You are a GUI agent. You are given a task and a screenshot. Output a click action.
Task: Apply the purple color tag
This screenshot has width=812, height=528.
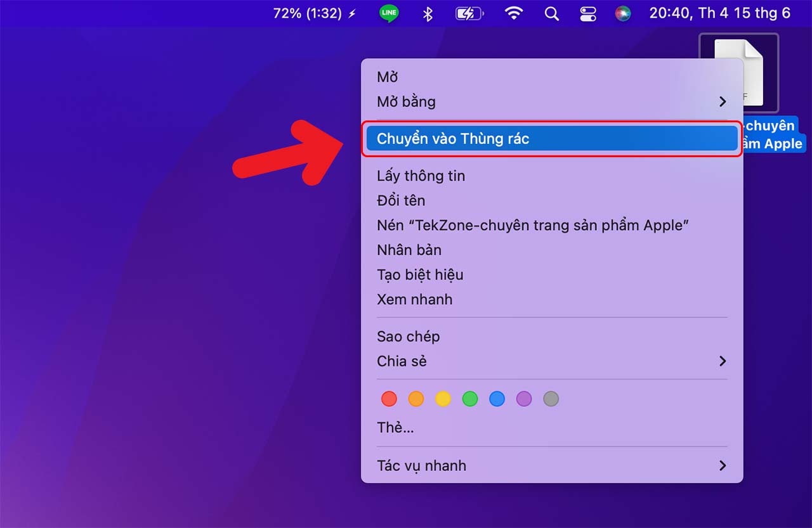point(524,399)
